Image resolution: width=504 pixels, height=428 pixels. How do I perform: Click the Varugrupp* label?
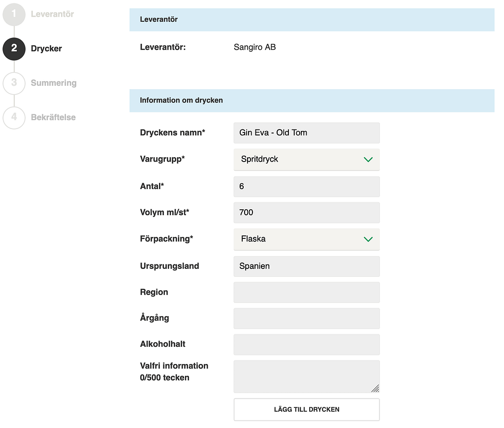(162, 159)
